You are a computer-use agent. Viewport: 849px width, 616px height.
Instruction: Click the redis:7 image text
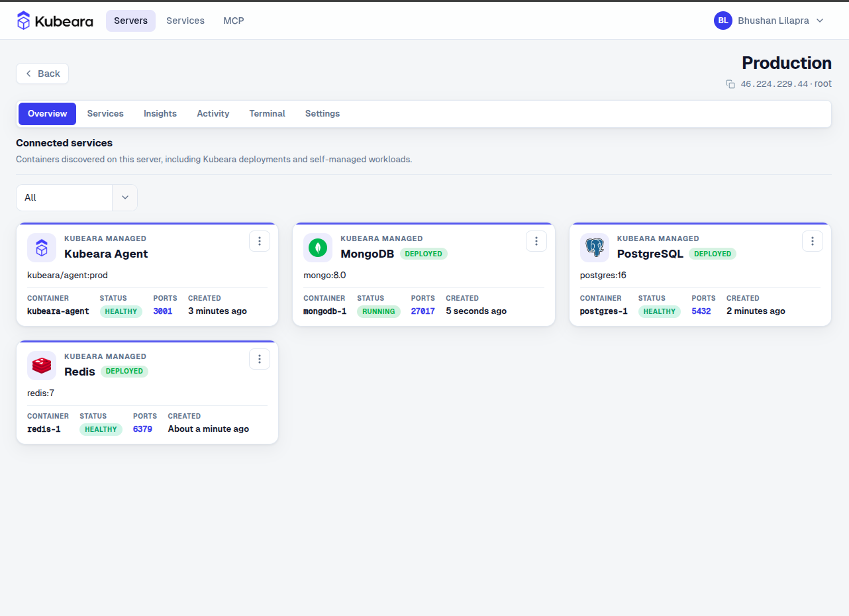[41, 393]
